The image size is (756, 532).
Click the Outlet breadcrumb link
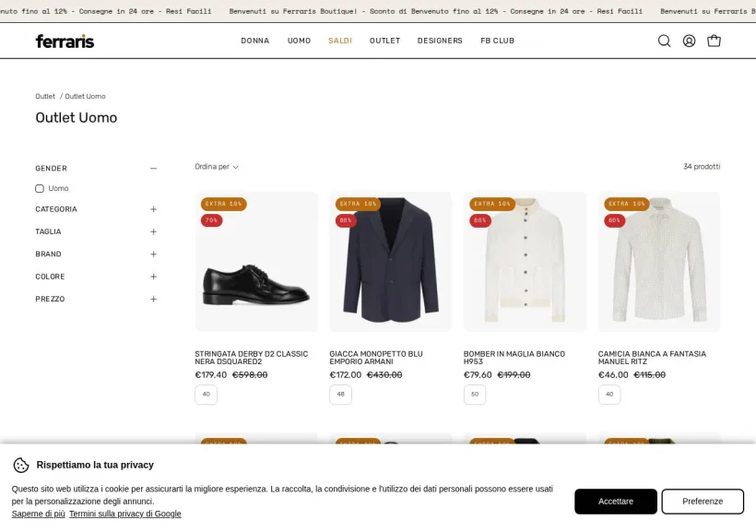click(45, 97)
